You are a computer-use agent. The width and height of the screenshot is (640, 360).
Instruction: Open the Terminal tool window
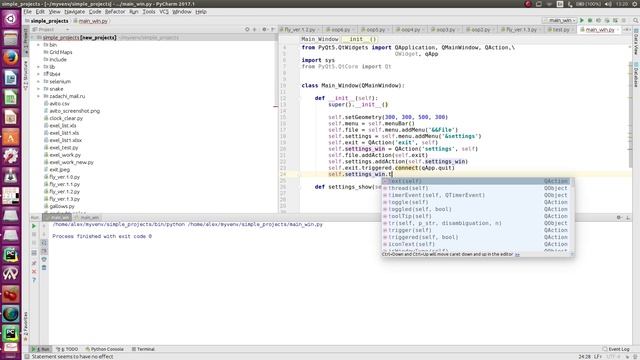143,349
